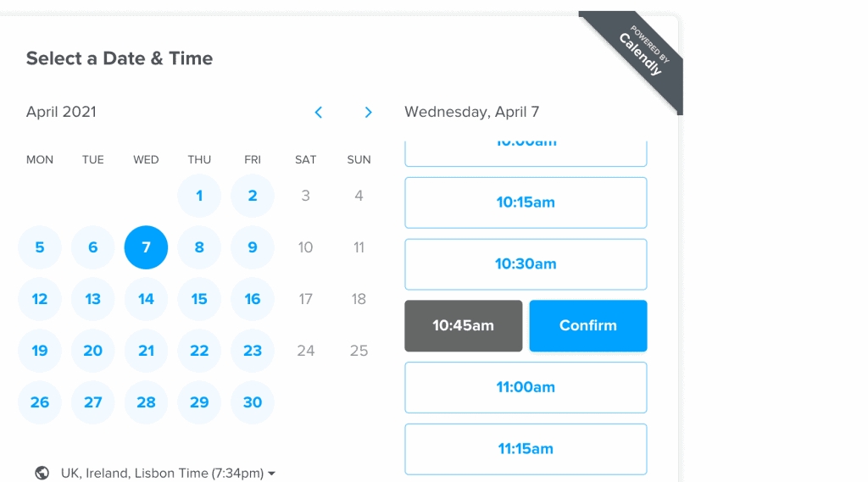Select April 1 on the calendar
The width and height of the screenshot is (868, 482).
point(199,196)
